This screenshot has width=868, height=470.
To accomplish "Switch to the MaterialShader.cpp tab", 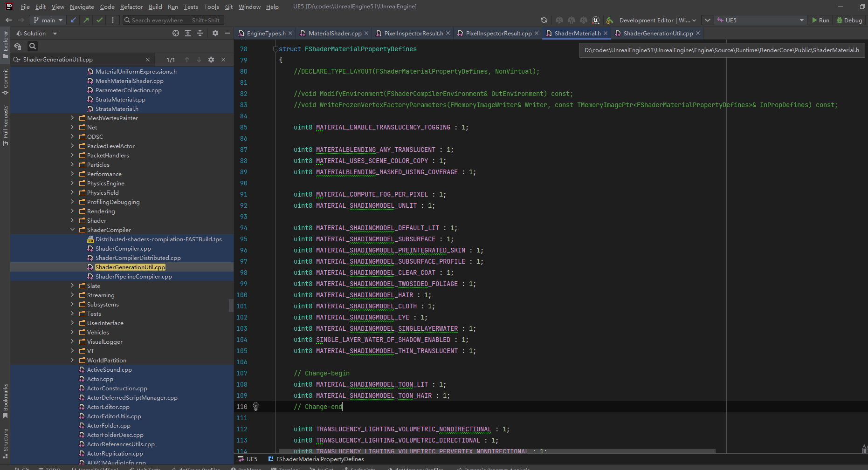I will pos(334,33).
